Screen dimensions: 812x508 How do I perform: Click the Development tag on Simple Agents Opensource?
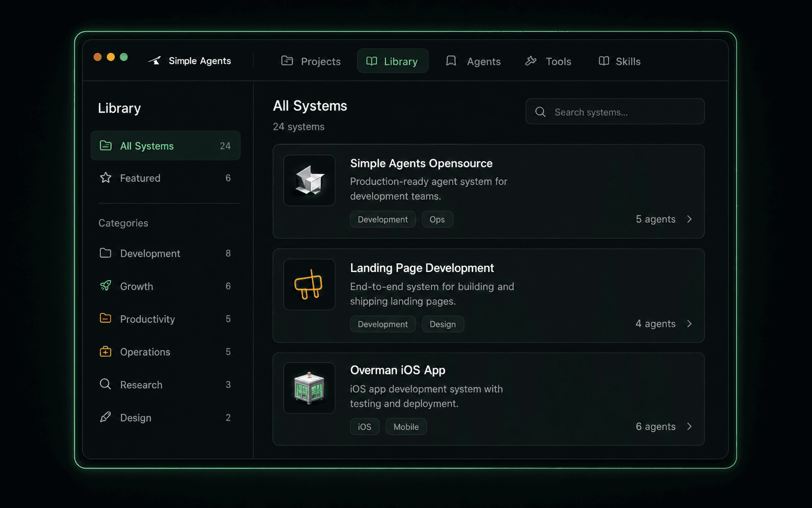[383, 219]
